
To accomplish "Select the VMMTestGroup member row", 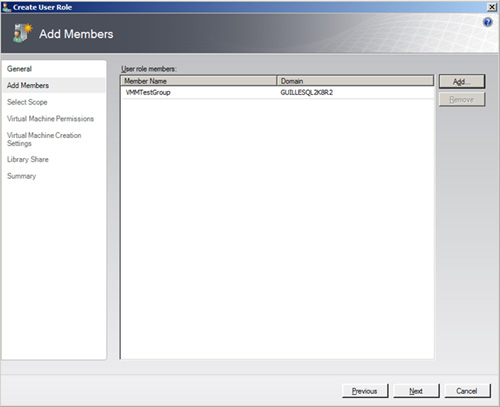I will (277, 92).
